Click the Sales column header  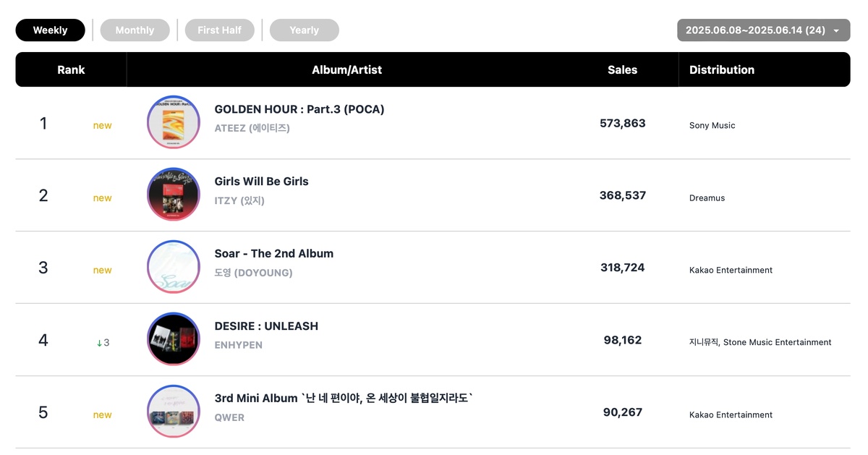(622, 70)
